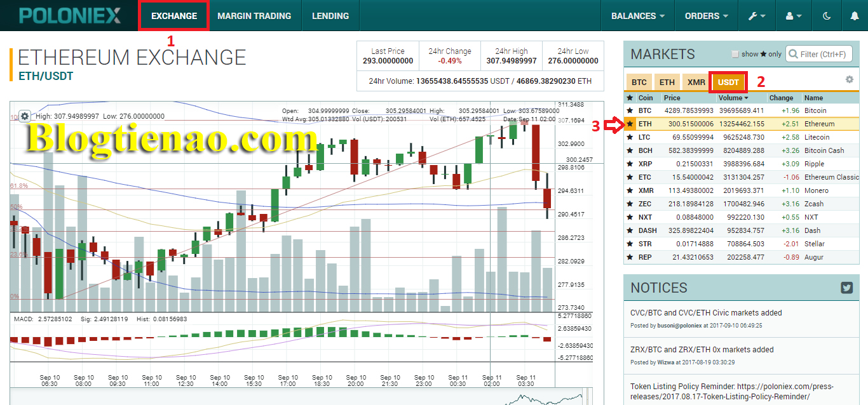Open markets settings gear icon
The height and width of the screenshot is (405, 868).
849,79
